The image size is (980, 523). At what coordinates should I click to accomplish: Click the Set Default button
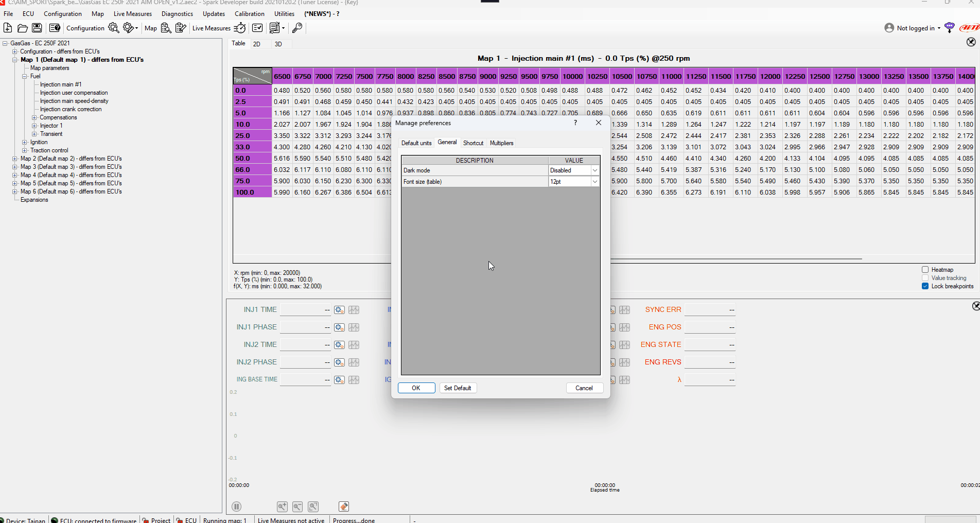click(x=457, y=388)
